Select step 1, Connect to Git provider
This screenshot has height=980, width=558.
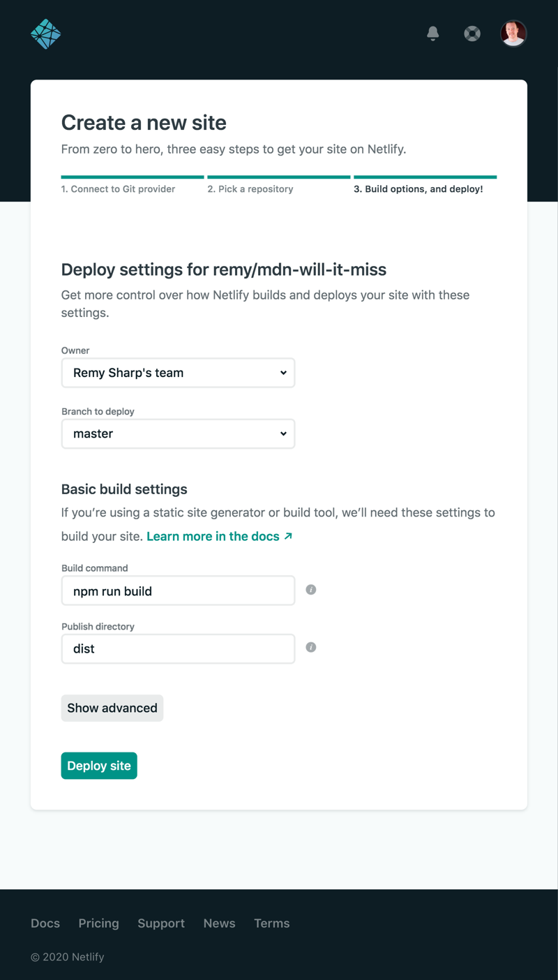[x=117, y=188]
